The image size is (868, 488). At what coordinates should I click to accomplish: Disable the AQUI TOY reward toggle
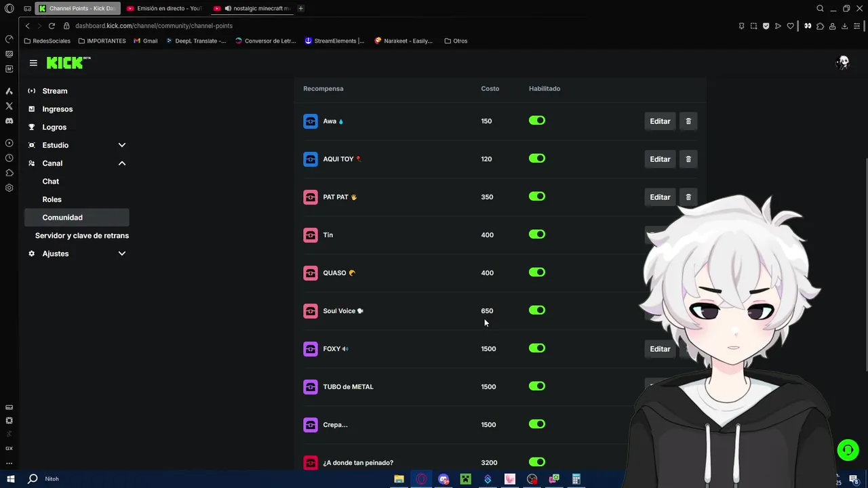pyautogui.click(x=537, y=159)
